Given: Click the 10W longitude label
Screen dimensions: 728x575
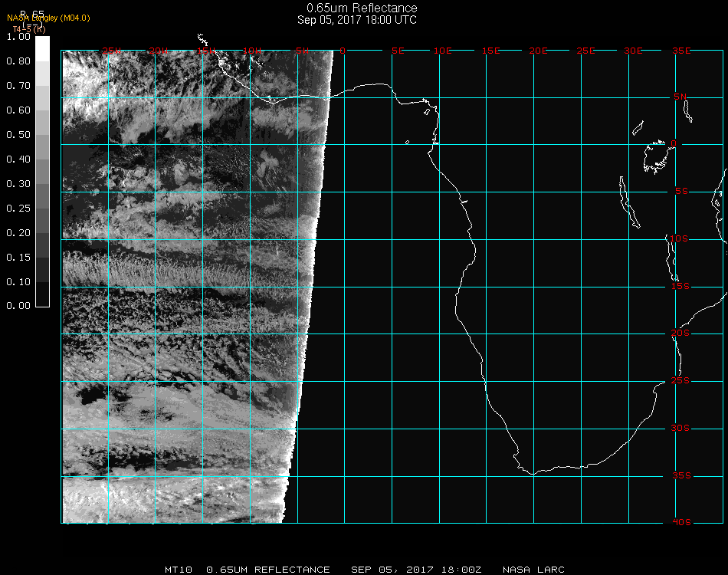Looking at the screenshot, I should click(252, 51).
